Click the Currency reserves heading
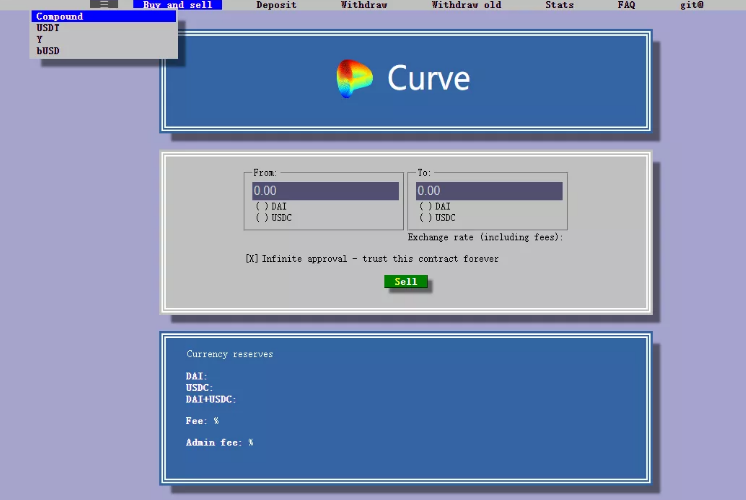 230,354
